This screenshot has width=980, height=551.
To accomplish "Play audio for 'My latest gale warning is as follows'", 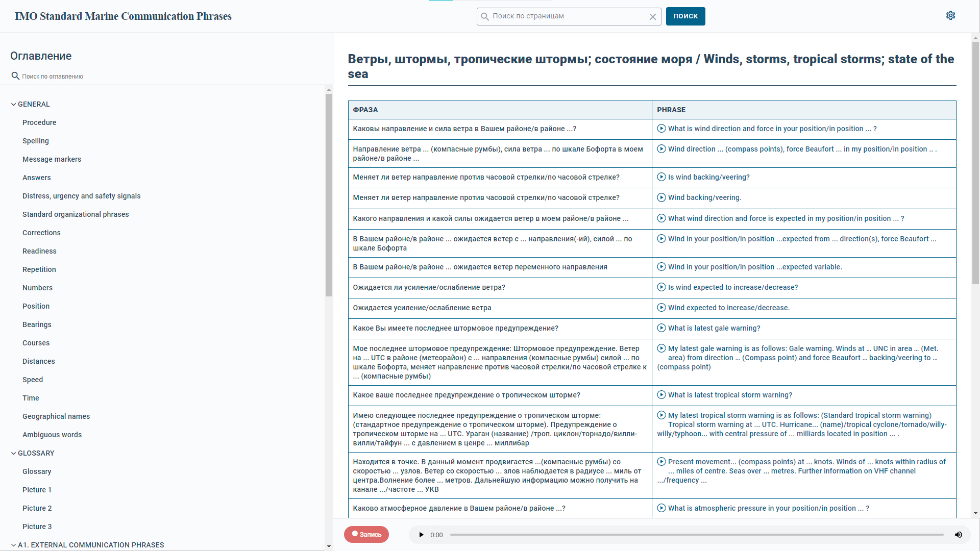I will click(x=661, y=348).
